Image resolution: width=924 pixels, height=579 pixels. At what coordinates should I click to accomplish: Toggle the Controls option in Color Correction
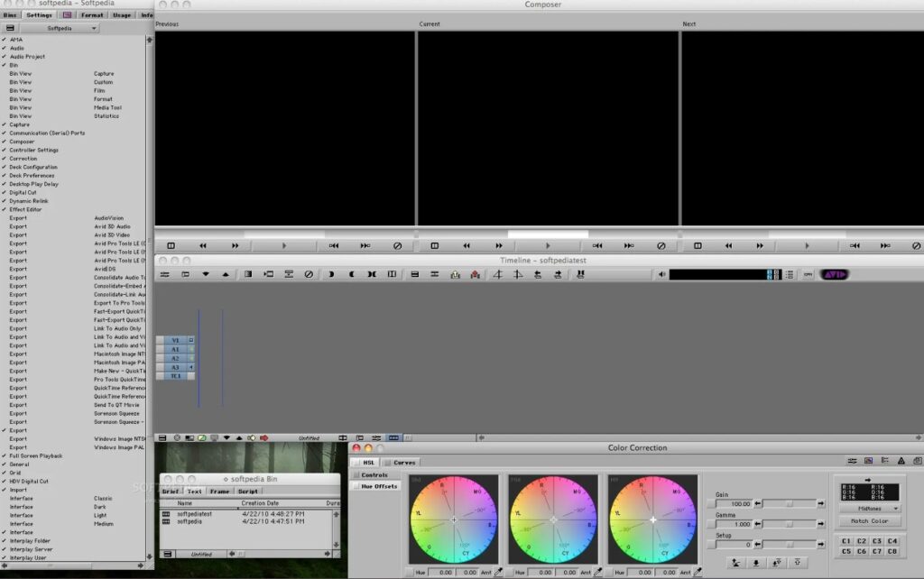coord(374,474)
